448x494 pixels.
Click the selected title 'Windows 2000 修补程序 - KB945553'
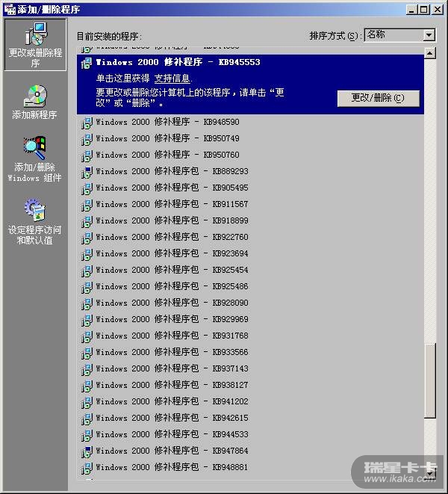pyautogui.click(x=178, y=62)
